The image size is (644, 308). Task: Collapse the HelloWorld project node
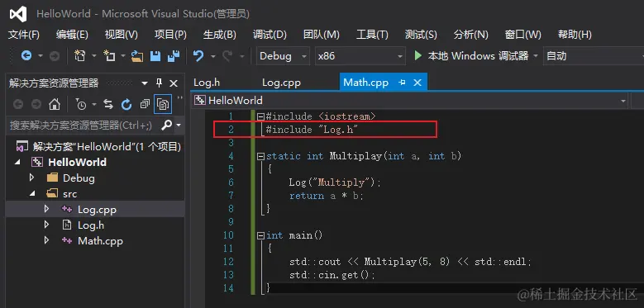pyautogui.click(x=17, y=163)
